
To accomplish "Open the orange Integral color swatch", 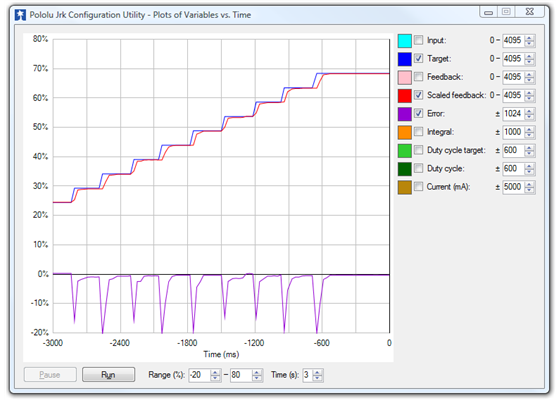I will pos(405,132).
